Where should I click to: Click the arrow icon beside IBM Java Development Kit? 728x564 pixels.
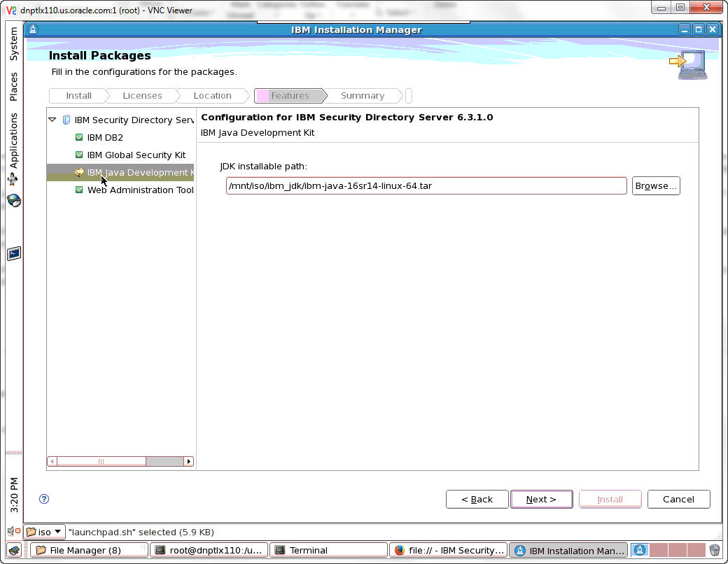pyautogui.click(x=79, y=172)
